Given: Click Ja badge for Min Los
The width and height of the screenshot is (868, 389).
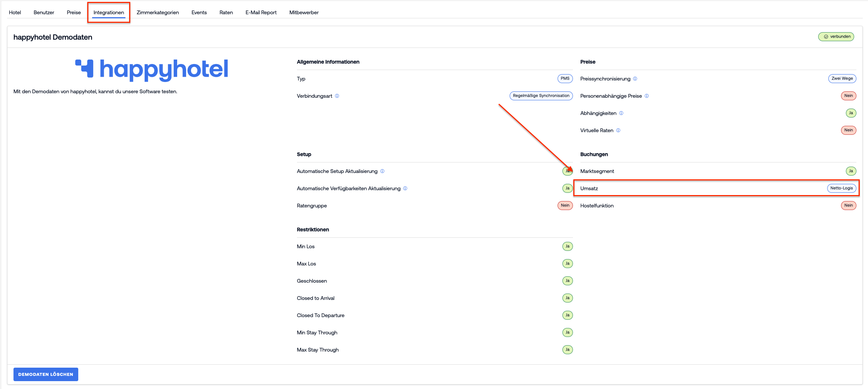Looking at the screenshot, I should tap(568, 246).
